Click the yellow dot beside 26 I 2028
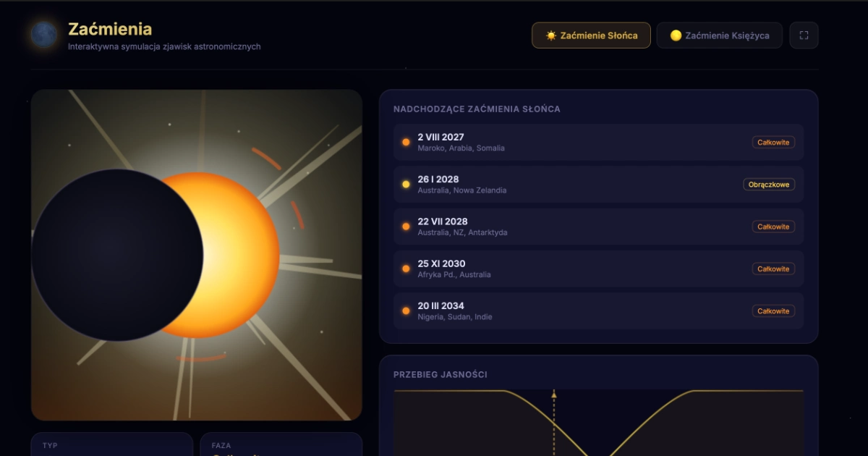Viewport: 868px width, 456px height. click(406, 185)
